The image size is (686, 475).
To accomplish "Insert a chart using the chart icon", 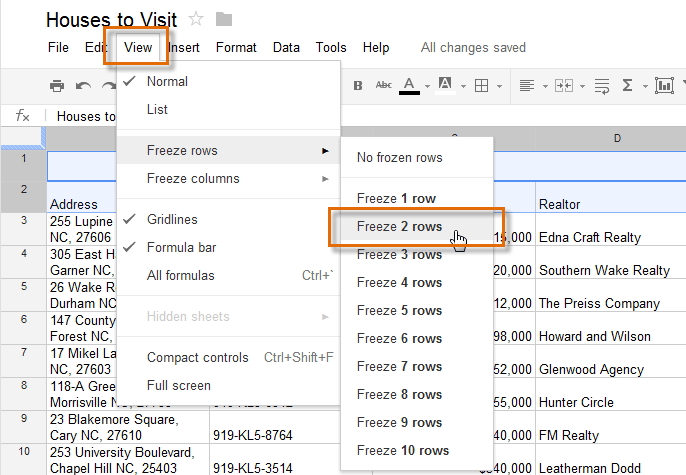I will tap(664, 86).
